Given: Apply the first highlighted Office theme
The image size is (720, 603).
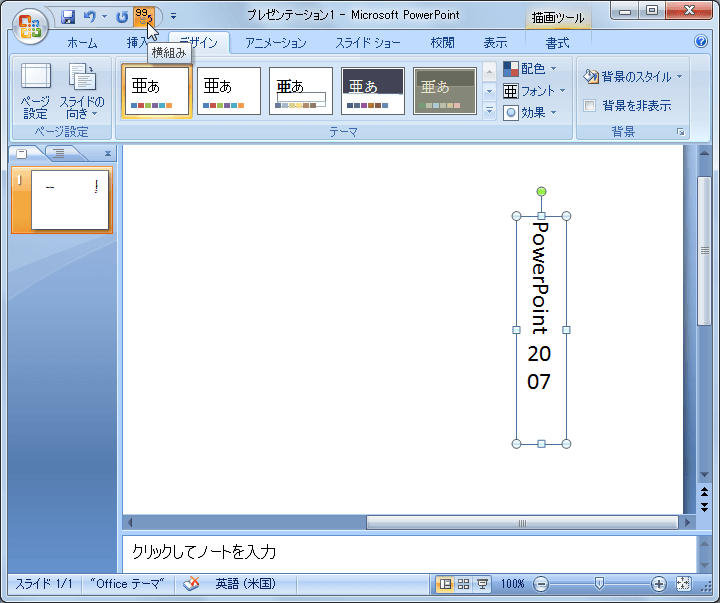Looking at the screenshot, I should coord(157,91).
